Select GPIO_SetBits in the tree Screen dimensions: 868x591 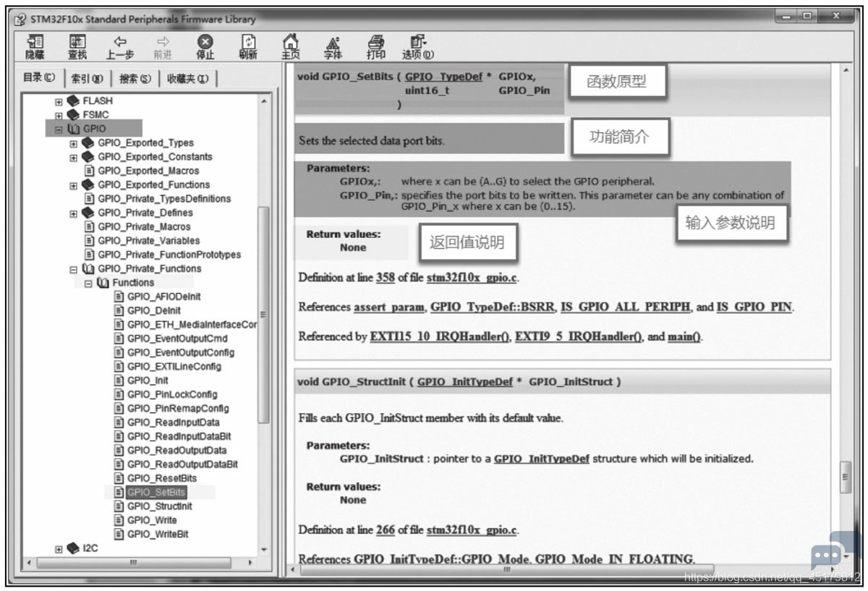pyautogui.click(x=156, y=492)
